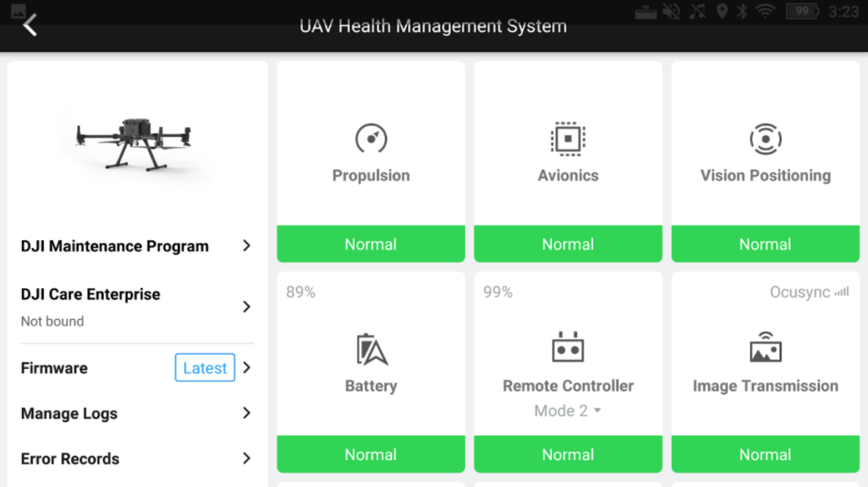Tap the back arrow in header
This screenshot has height=487, width=868.
tap(30, 25)
